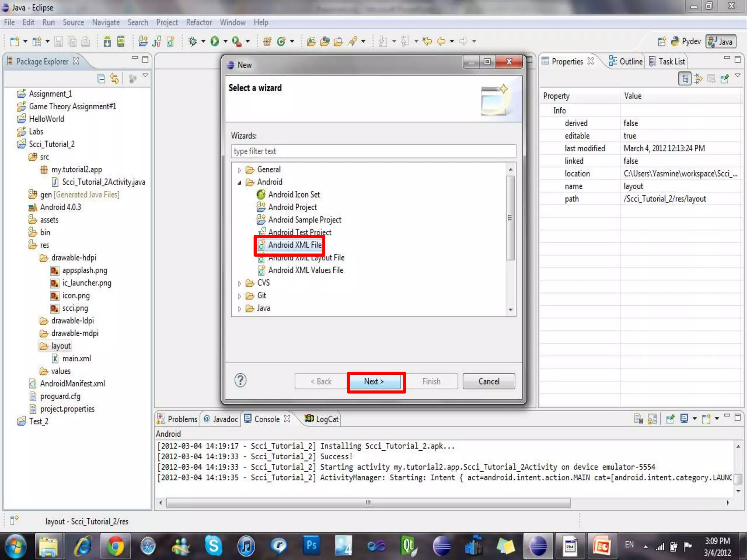Select Android Icon Set wizard
The width and height of the screenshot is (747, 560).
click(288, 195)
